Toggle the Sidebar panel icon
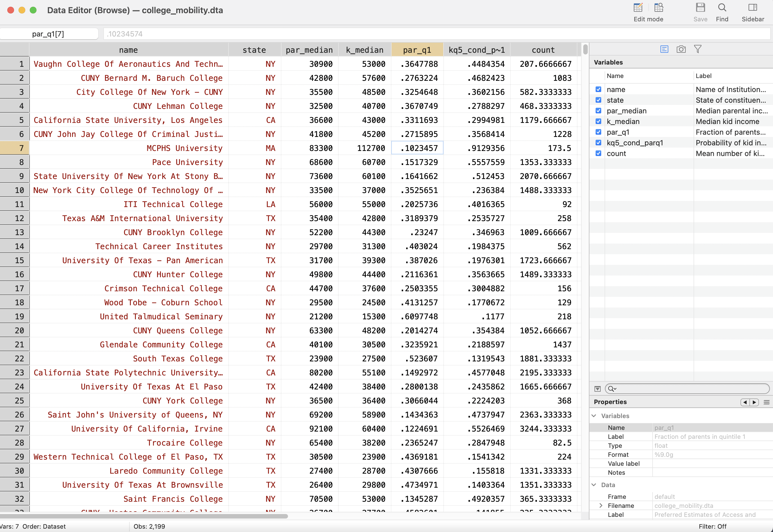Image resolution: width=773 pixels, height=532 pixels. (753, 8)
